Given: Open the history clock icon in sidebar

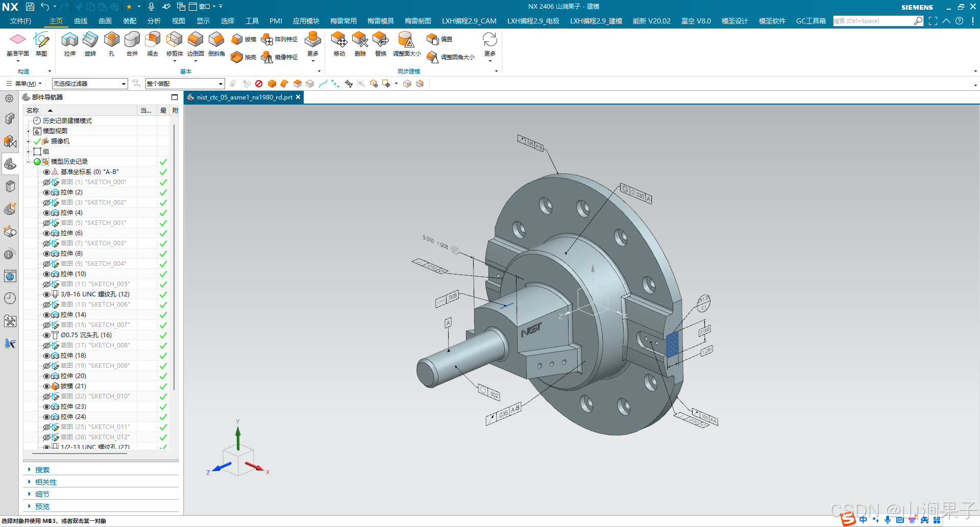Looking at the screenshot, I should (x=10, y=298).
